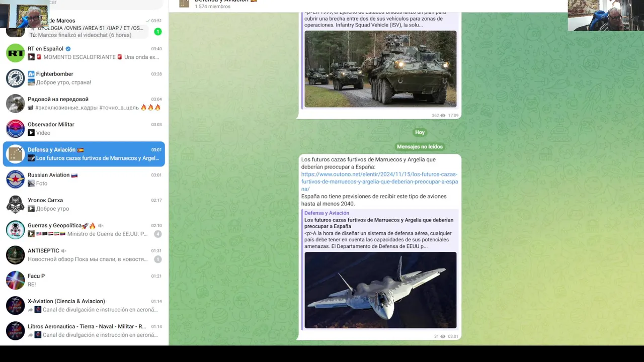Open Рядовой на передовой chat
Image resolution: width=644 pixels, height=362 pixels.
tap(84, 103)
